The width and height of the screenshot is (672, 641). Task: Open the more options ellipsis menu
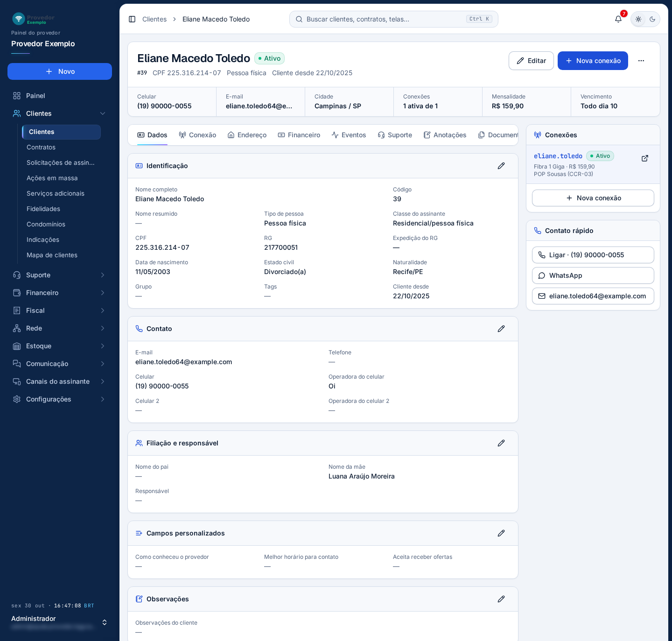(641, 61)
